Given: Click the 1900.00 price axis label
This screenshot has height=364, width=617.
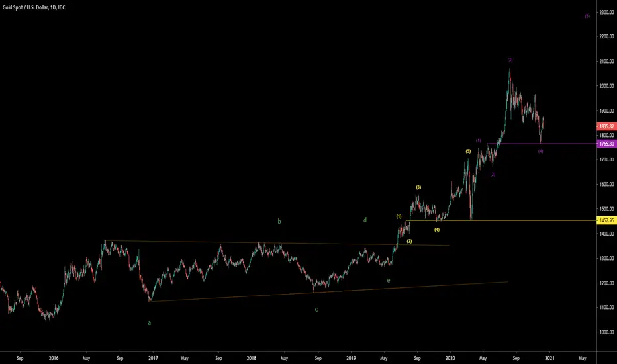Looking at the screenshot, I should (x=607, y=111).
